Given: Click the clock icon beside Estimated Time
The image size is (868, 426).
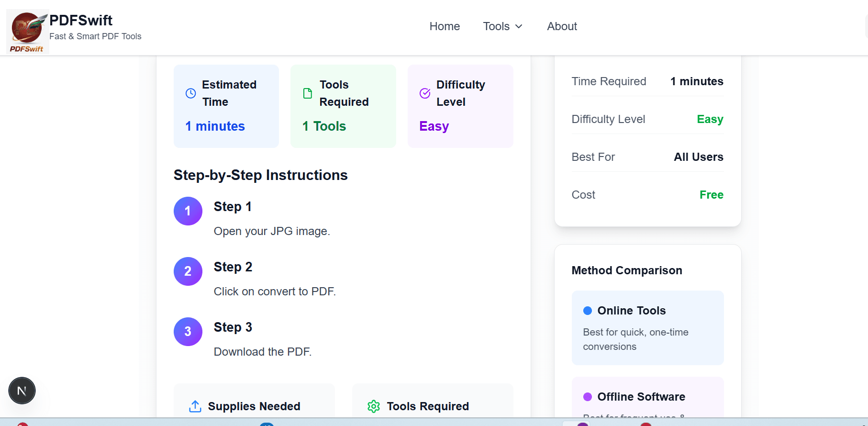Looking at the screenshot, I should [x=190, y=93].
